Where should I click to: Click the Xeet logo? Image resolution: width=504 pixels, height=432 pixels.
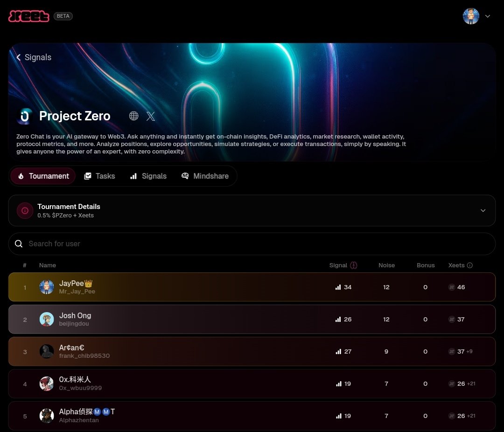28,16
